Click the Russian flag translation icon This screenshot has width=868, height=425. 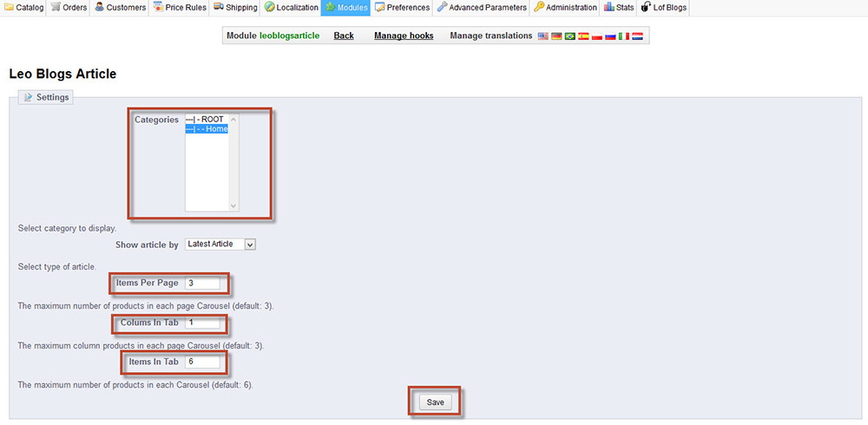(610, 36)
